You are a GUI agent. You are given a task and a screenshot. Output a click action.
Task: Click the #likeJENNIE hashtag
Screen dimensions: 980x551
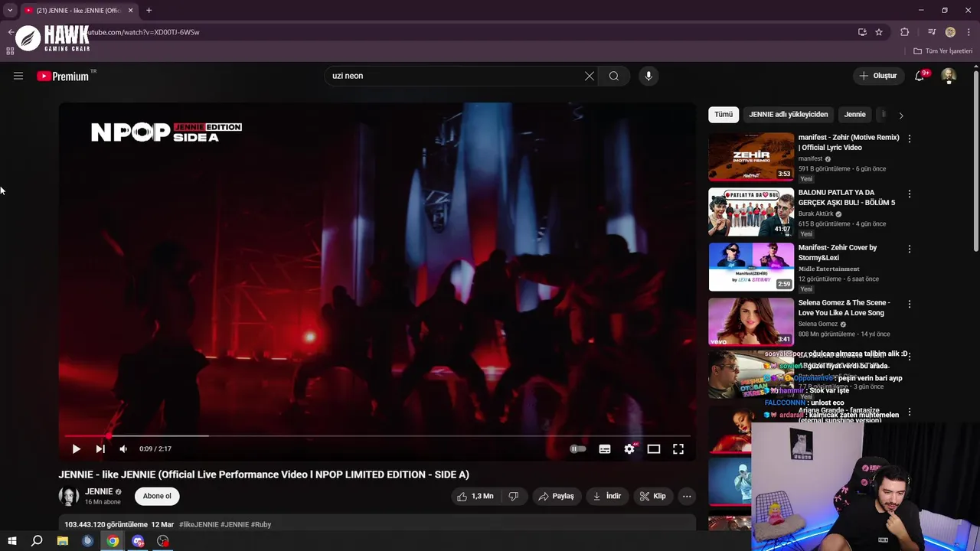[x=199, y=524]
